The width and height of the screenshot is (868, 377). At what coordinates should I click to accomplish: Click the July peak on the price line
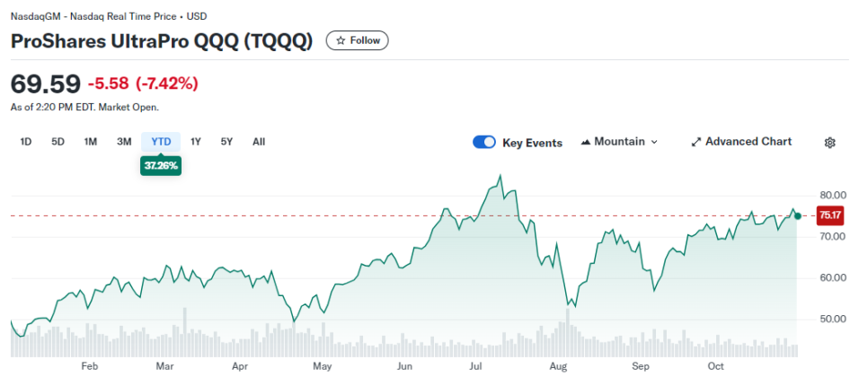click(500, 176)
